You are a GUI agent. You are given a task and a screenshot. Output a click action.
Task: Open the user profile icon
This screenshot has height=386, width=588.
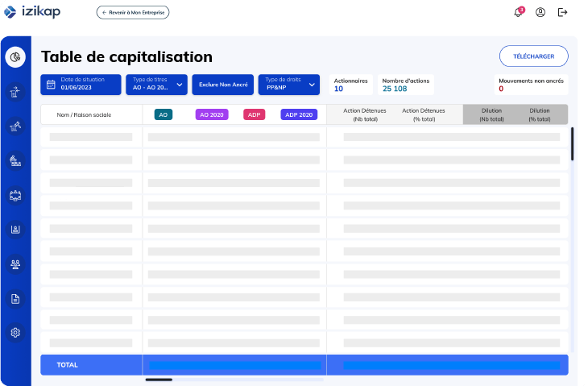click(540, 12)
